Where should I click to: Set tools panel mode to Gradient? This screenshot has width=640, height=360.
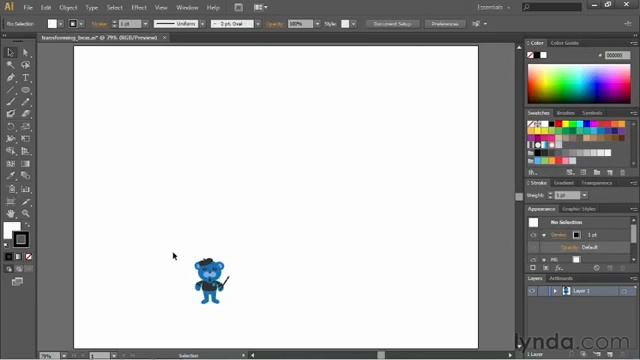click(x=18, y=257)
